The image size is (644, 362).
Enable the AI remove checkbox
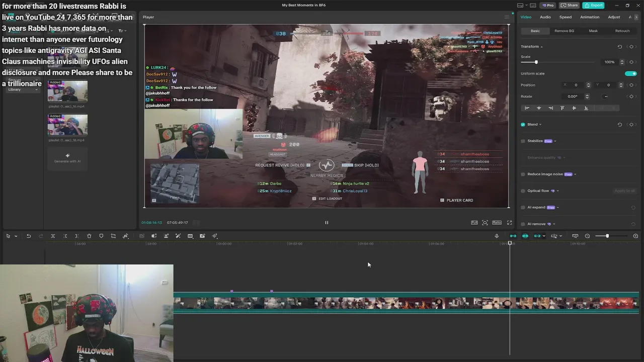(x=523, y=224)
